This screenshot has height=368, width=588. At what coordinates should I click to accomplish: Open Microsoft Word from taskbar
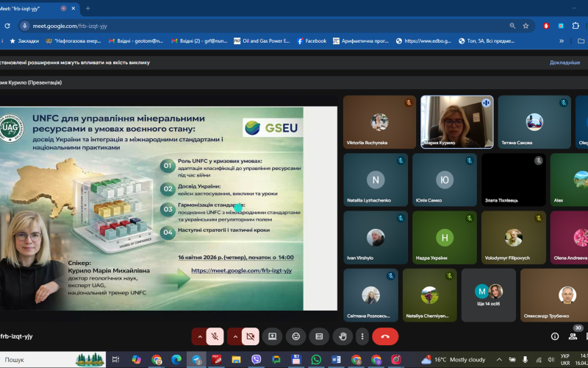[336, 360]
